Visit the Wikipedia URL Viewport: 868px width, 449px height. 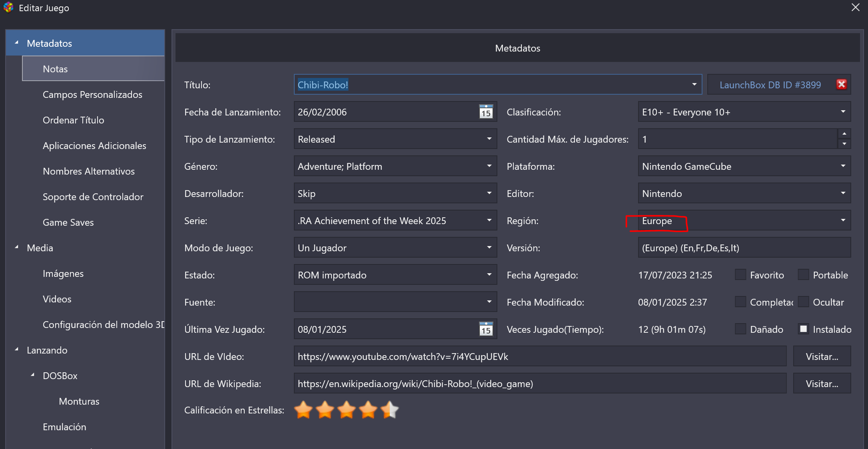click(822, 383)
